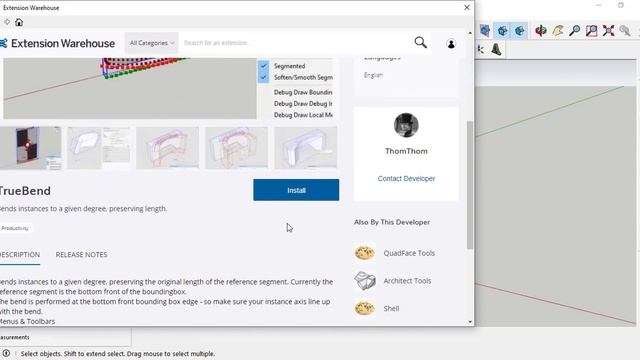Switch to the Description tab
Image resolution: width=640 pixels, height=360 pixels.
click(x=20, y=255)
